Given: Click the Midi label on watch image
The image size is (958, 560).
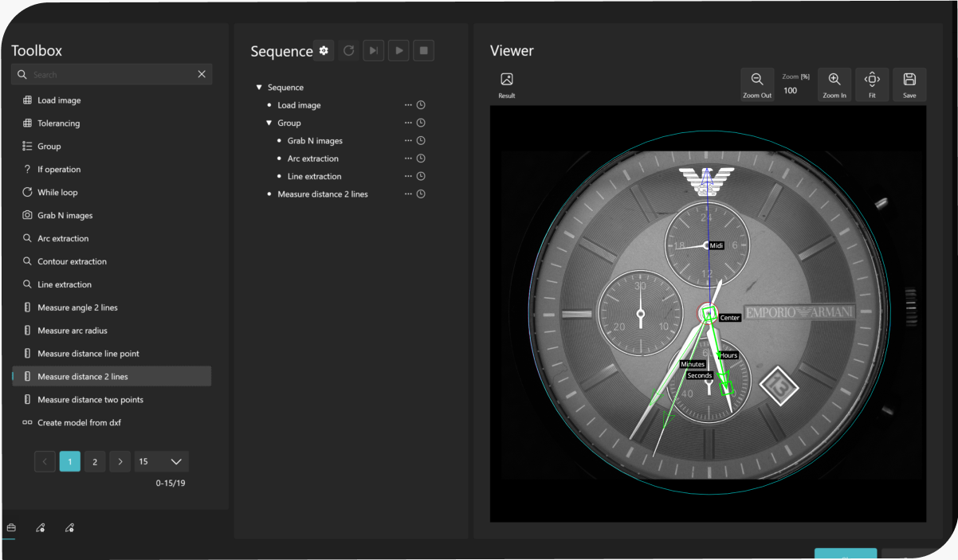Looking at the screenshot, I should 717,246.
